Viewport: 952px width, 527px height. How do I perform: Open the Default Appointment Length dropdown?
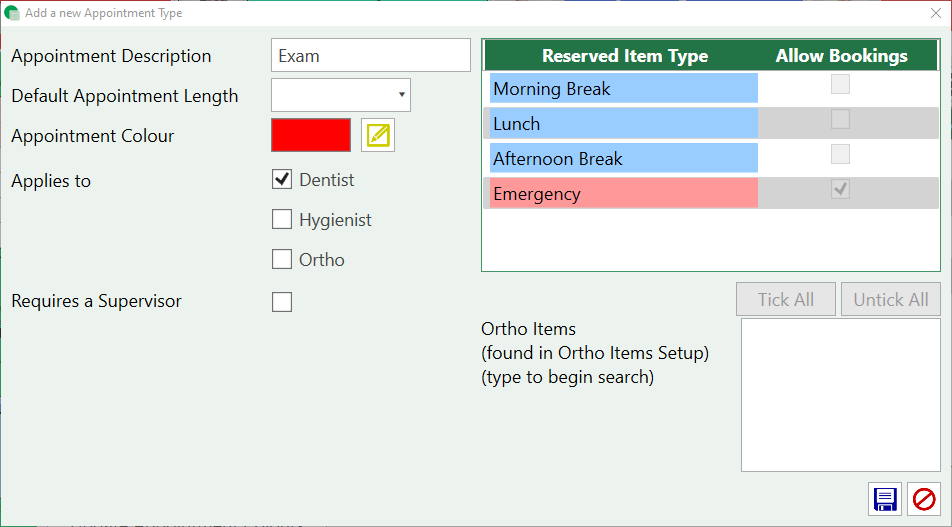click(341, 95)
